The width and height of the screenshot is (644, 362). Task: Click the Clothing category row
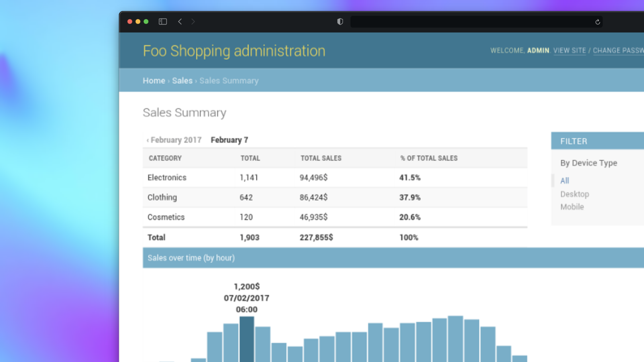click(335, 197)
